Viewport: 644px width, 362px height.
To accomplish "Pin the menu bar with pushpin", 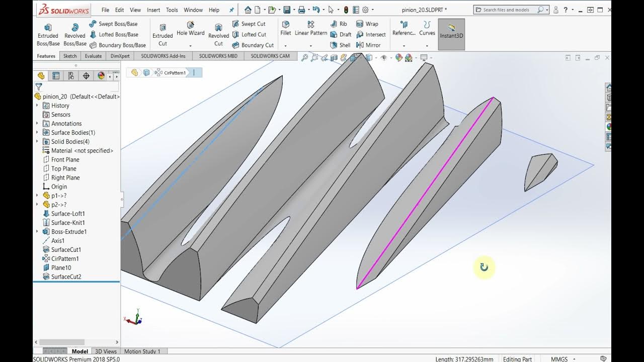I will [231, 10].
